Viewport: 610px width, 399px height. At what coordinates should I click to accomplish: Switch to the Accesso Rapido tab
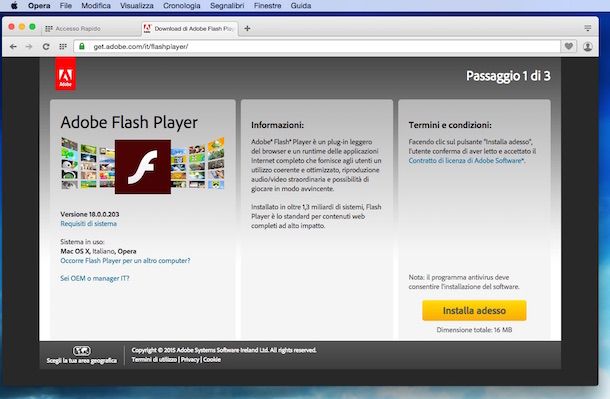[91, 28]
